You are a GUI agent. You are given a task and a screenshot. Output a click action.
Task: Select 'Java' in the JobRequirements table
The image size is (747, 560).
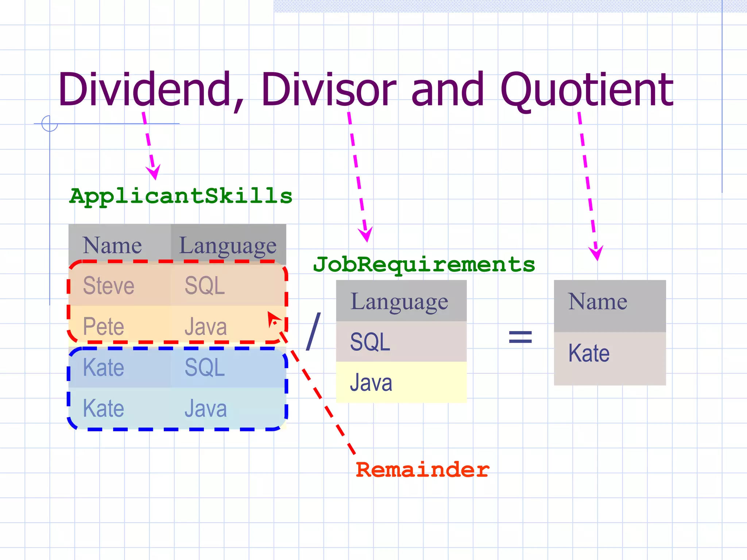(x=401, y=382)
